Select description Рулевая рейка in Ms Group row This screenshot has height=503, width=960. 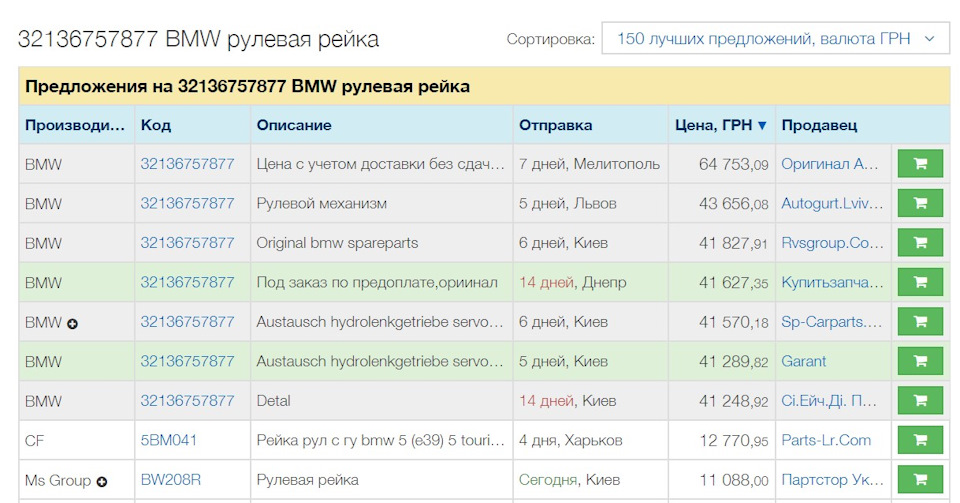pos(307,480)
